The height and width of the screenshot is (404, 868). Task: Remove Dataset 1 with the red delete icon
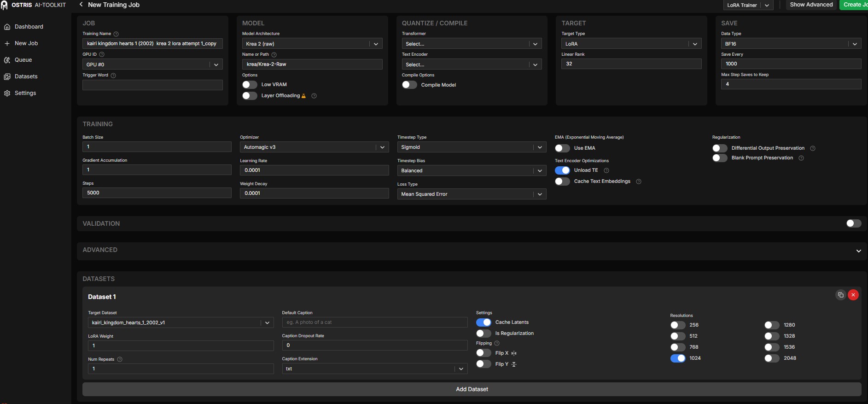pyautogui.click(x=853, y=295)
